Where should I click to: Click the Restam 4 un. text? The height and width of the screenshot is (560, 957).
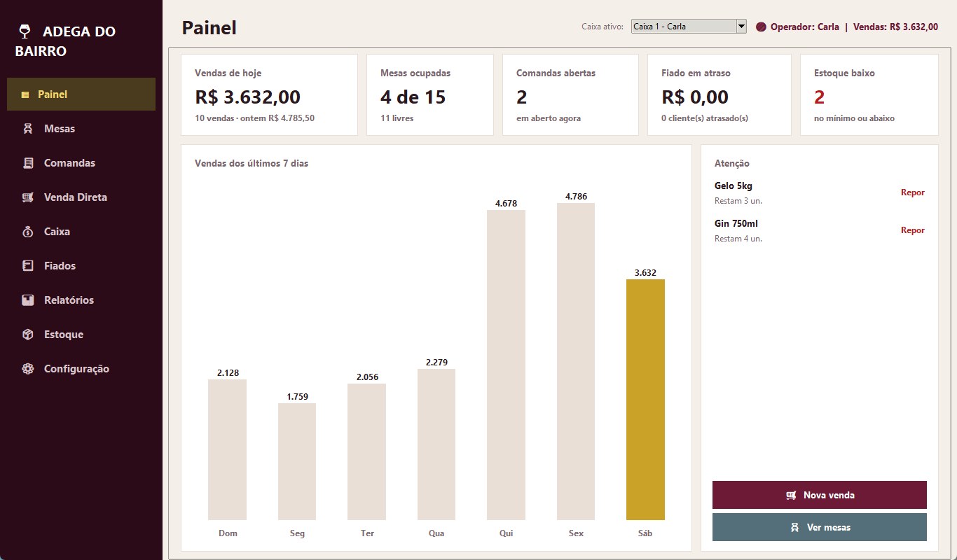click(738, 239)
